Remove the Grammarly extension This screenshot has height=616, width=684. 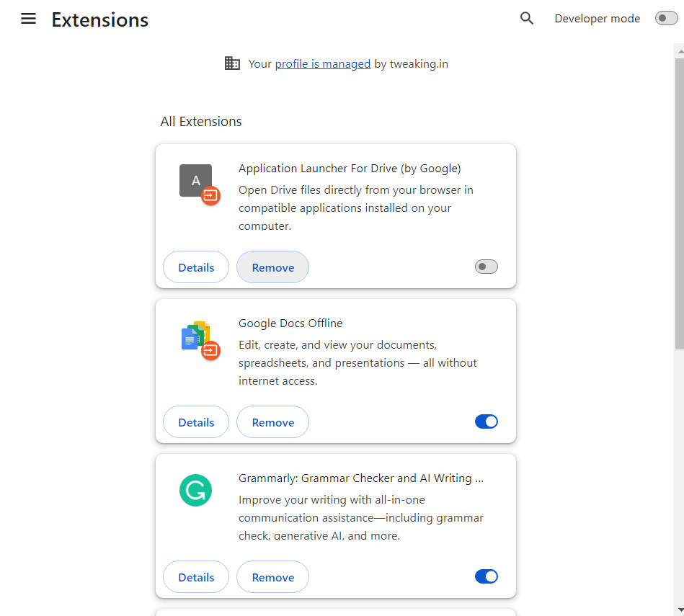tap(272, 577)
